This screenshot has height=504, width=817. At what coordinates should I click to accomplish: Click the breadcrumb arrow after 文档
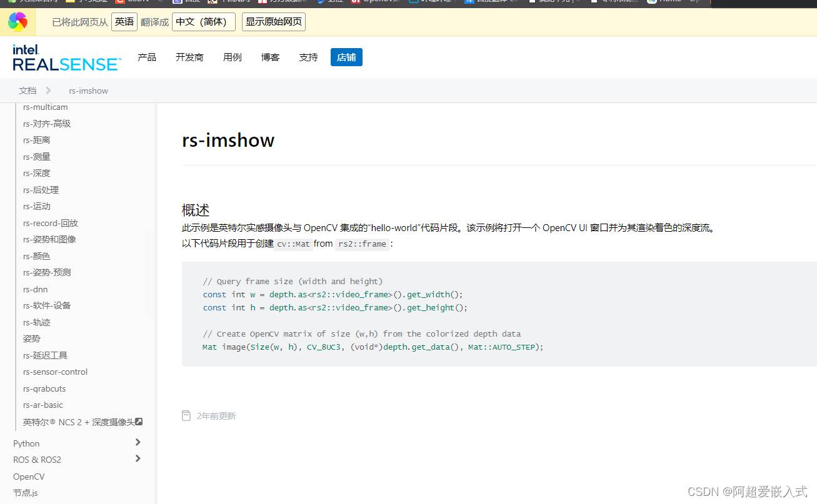48,91
